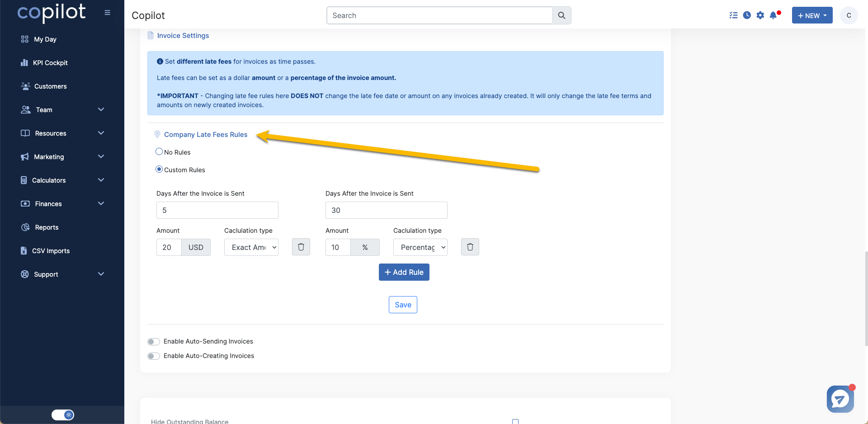Screen dimensions: 868x424
Task: Collapse sidebar with hamburger menu icon
Action: click(107, 13)
